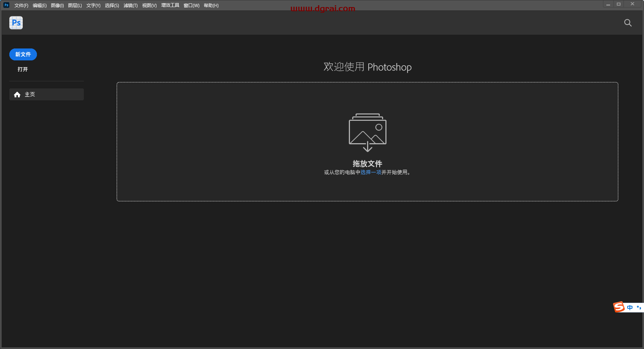Open the 视图(V) menu
Screen dimensions: 644x349
(x=149, y=5)
